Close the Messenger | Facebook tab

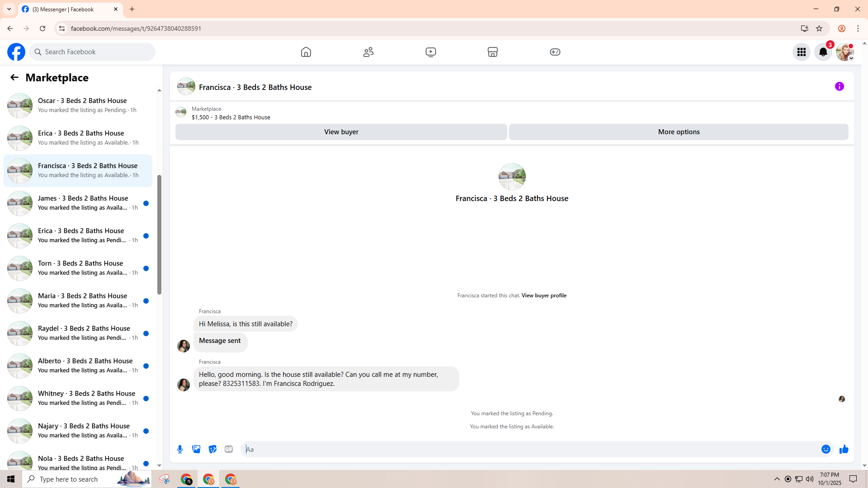116,9
